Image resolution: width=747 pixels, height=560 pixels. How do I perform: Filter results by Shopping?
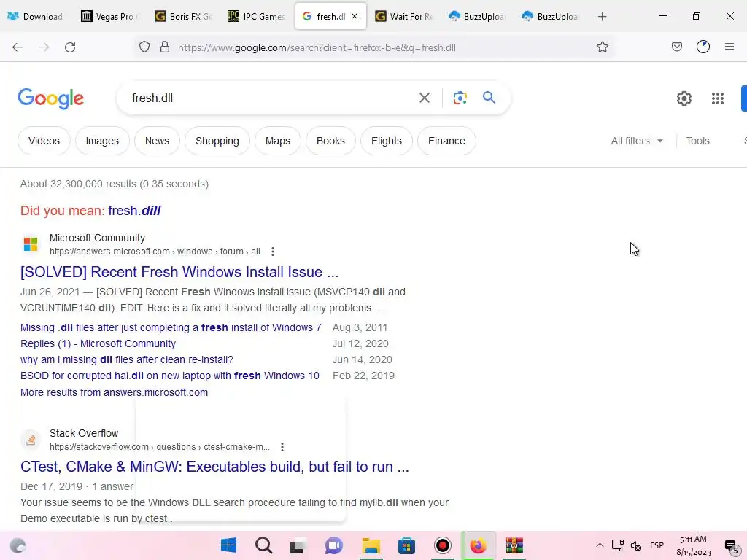tap(217, 141)
